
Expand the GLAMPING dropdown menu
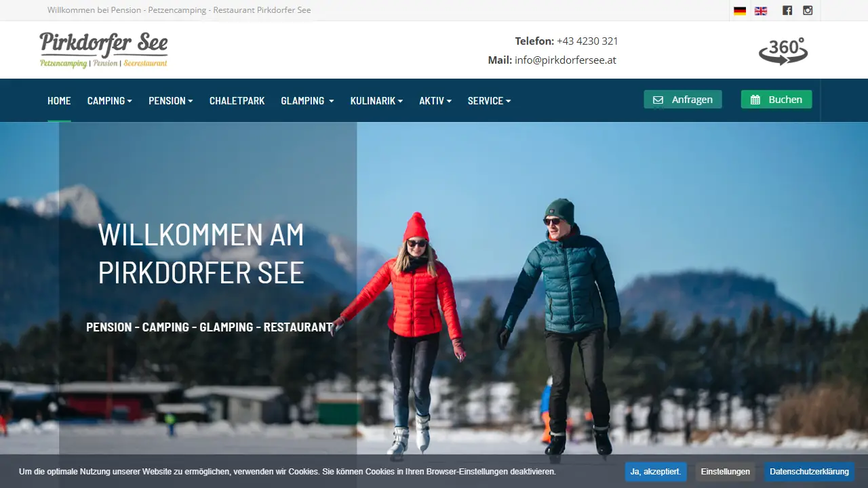[x=307, y=101]
